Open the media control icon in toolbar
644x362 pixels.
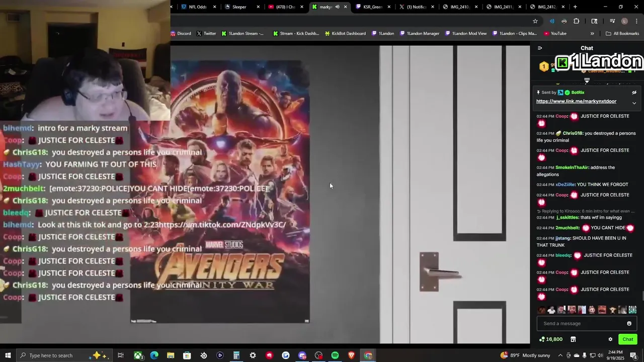[612, 21]
